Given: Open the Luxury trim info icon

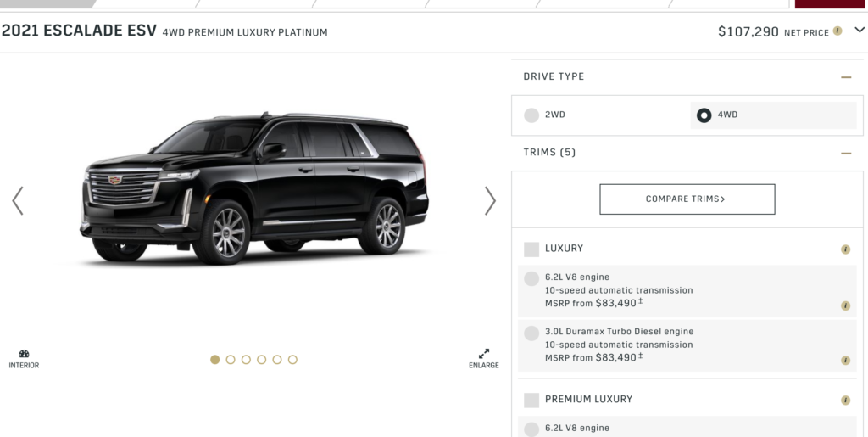Looking at the screenshot, I should click(845, 249).
